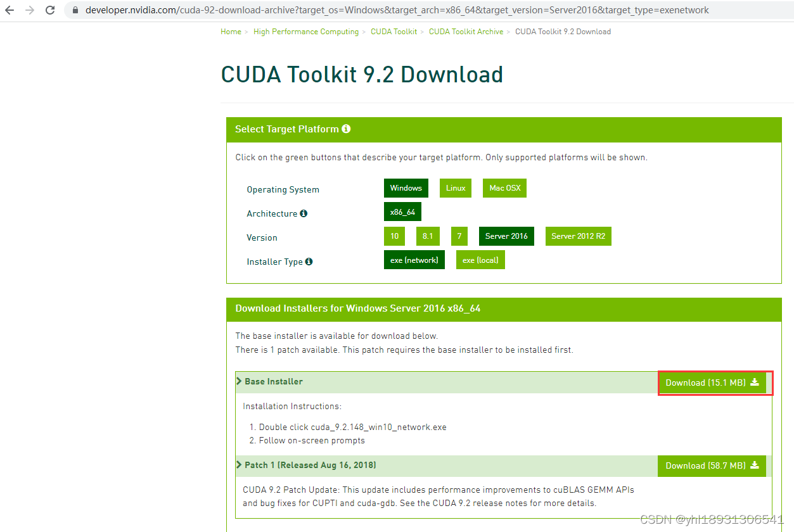Choose Windows version 10
794x532 pixels.
click(394, 236)
